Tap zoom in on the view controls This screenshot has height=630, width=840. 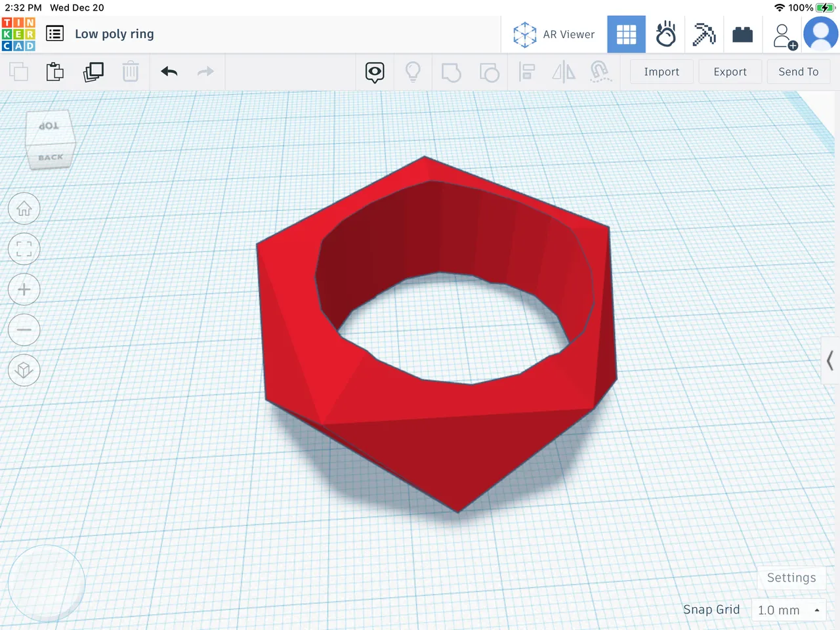coord(24,289)
